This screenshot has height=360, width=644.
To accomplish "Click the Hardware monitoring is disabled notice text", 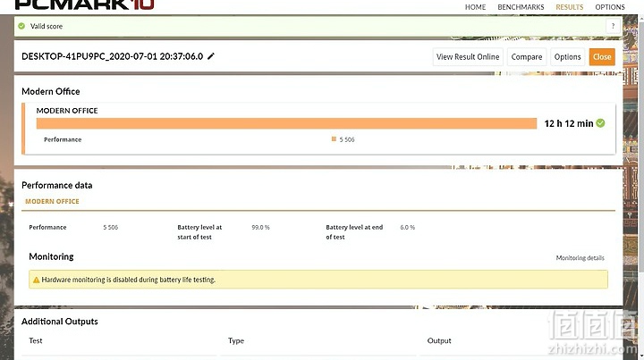I will (x=129, y=280).
